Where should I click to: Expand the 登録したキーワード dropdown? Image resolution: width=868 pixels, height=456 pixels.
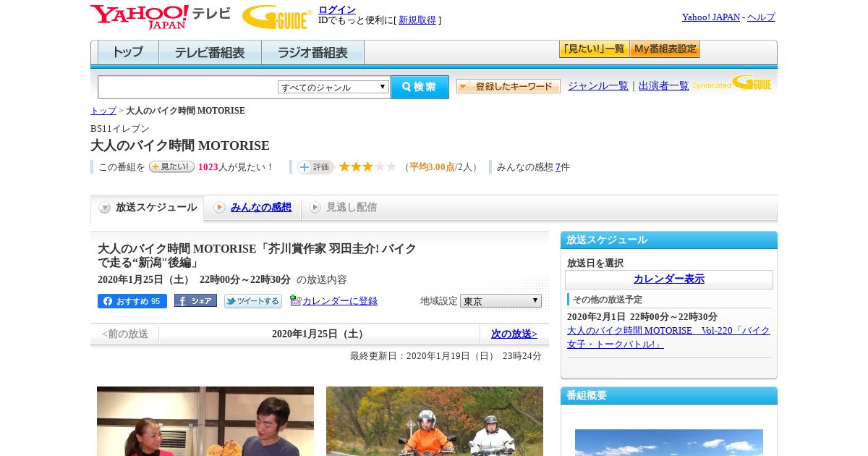(509, 86)
